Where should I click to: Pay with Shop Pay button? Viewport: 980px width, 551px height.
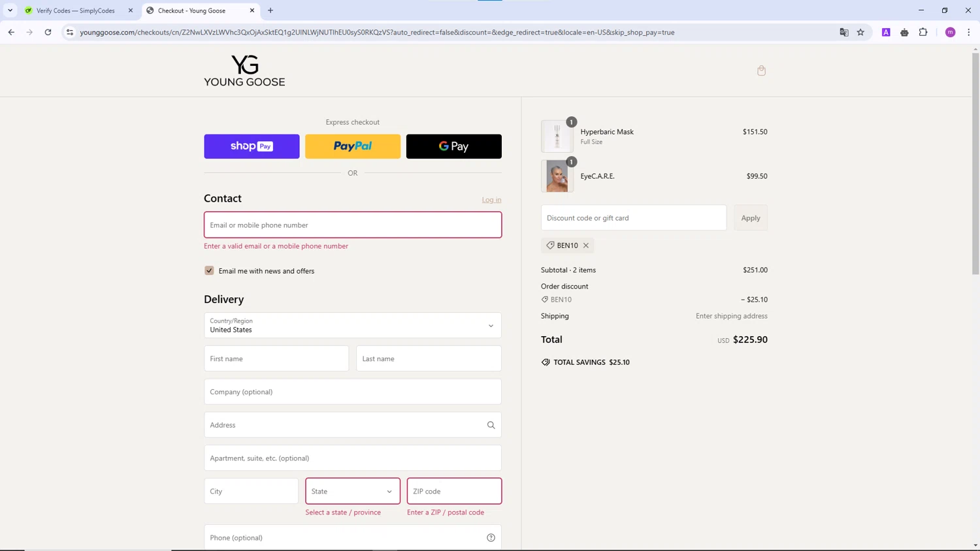252,146
